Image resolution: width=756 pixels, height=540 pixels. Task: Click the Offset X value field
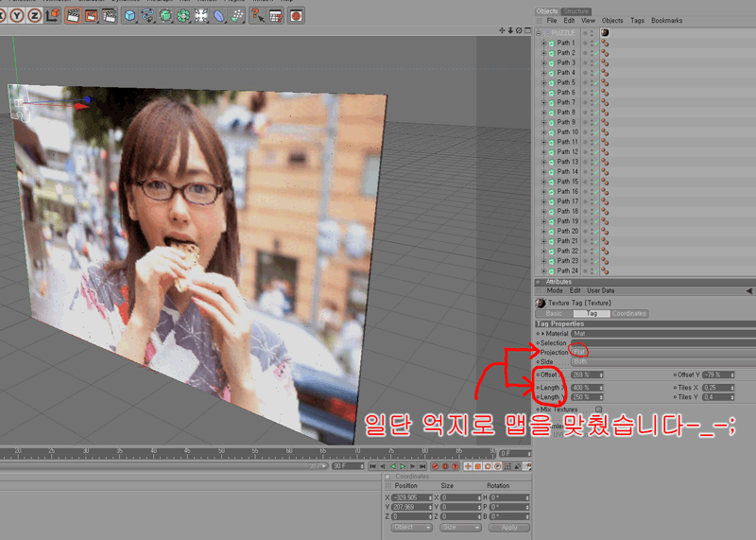(585, 375)
